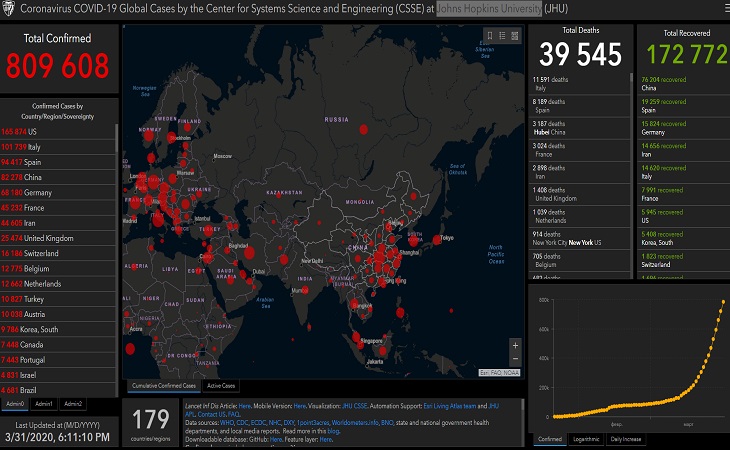
Task: Open the basemap gallery grid icon
Action: (515, 36)
